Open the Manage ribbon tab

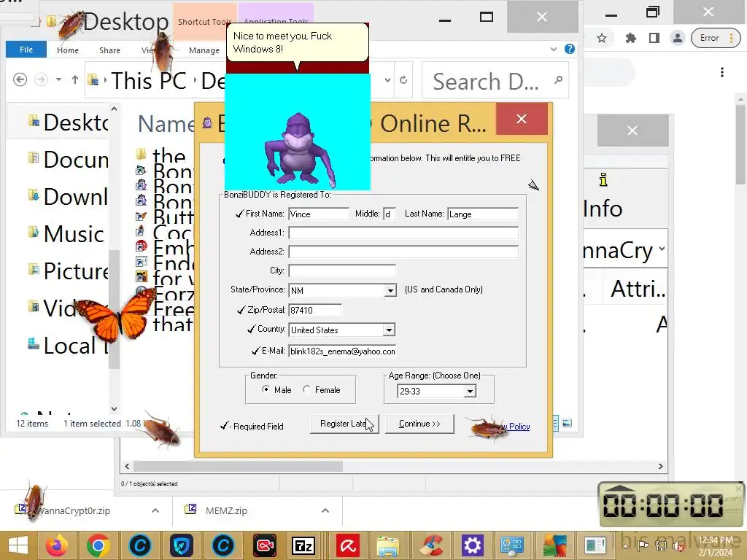pos(204,50)
